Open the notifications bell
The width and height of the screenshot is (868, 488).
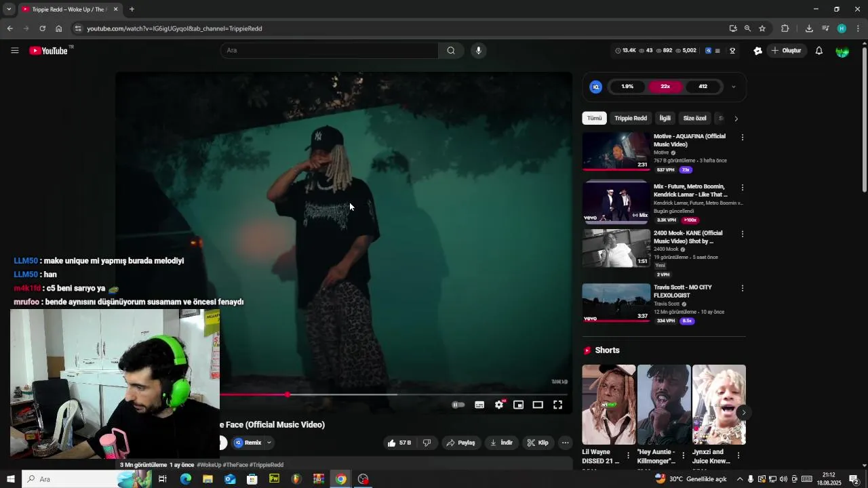(x=819, y=50)
